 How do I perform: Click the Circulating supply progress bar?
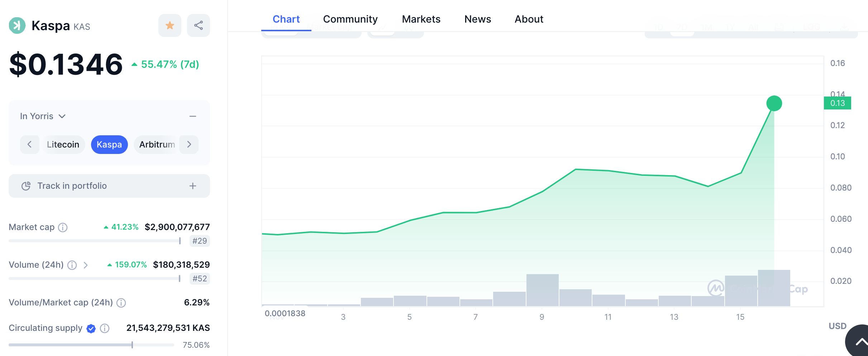(91, 345)
